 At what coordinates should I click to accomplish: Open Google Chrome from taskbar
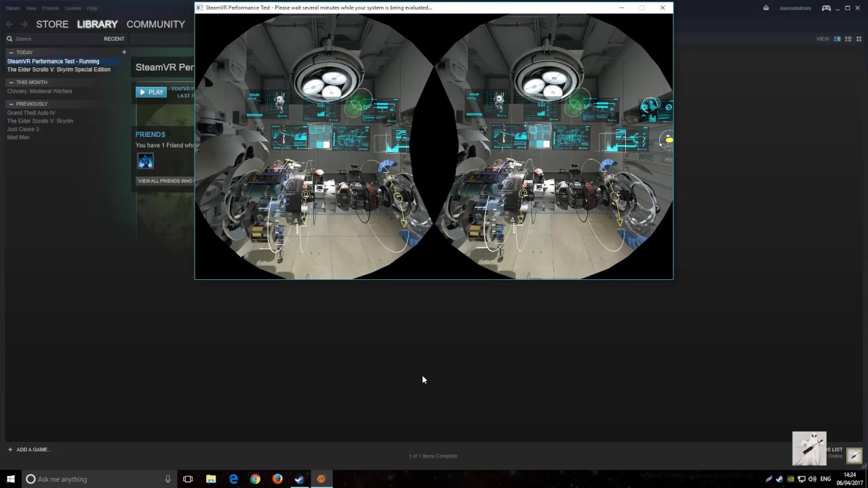click(x=255, y=479)
